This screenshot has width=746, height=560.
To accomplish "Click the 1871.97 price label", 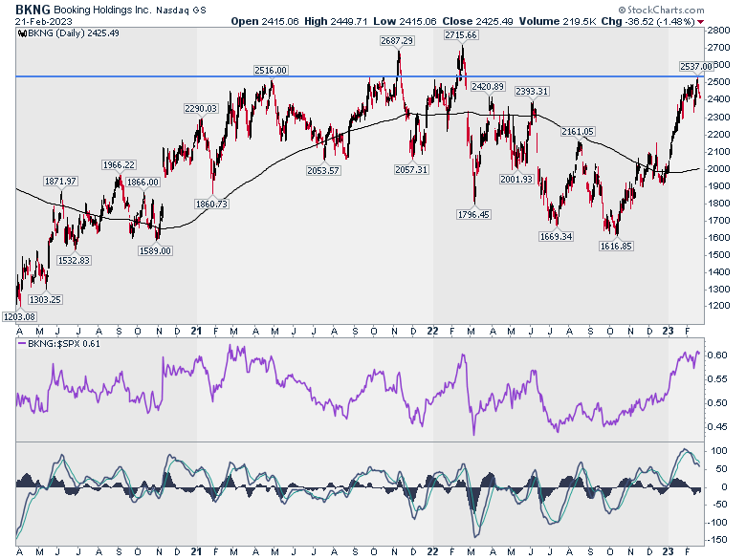I will [x=60, y=182].
